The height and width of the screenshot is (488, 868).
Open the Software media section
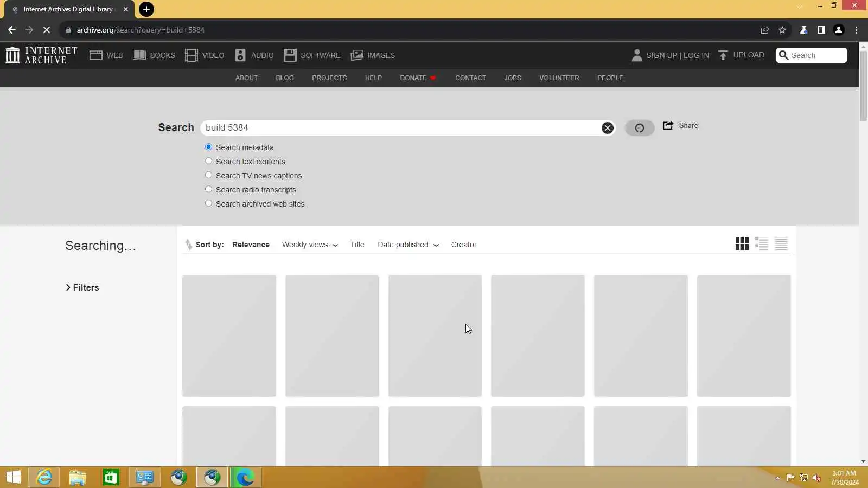click(x=312, y=55)
